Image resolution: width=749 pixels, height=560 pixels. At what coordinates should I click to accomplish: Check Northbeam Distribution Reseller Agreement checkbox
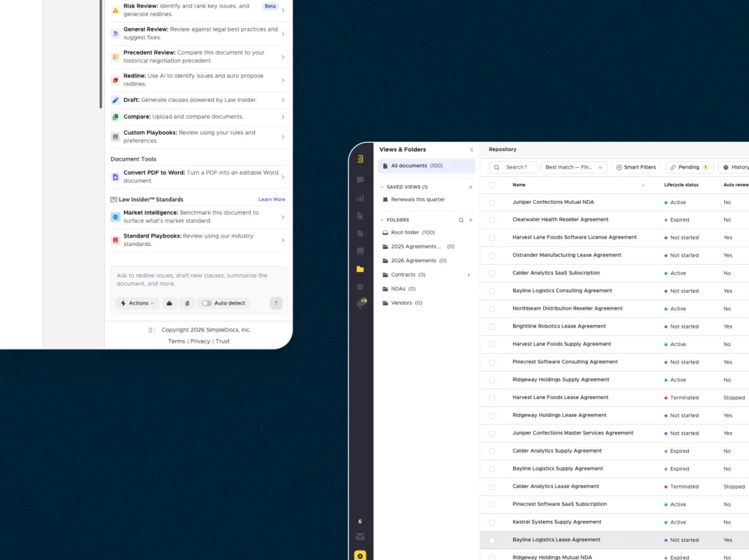[492, 309]
